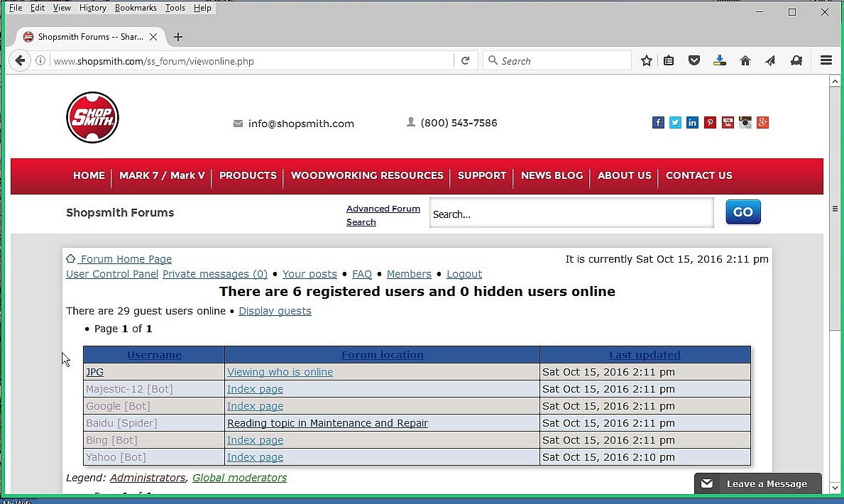Open the Your posts link
The height and width of the screenshot is (504, 844).
pyautogui.click(x=309, y=274)
